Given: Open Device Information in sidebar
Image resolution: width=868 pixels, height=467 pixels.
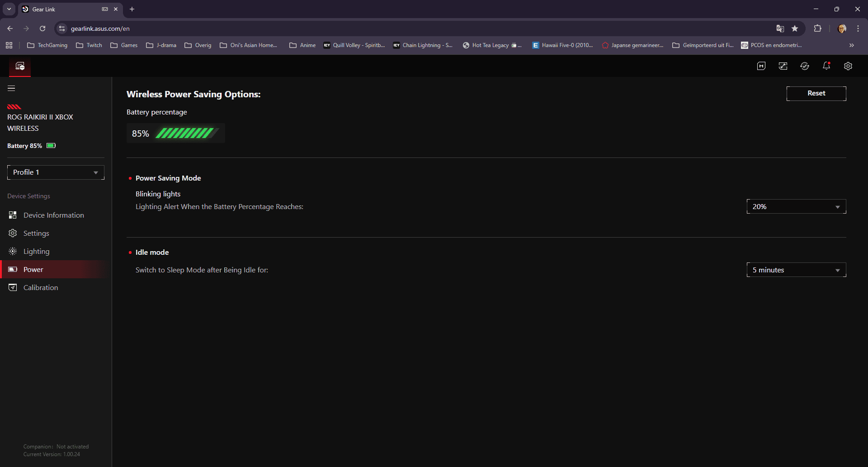Looking at the screenshot, I should (53, 215).
